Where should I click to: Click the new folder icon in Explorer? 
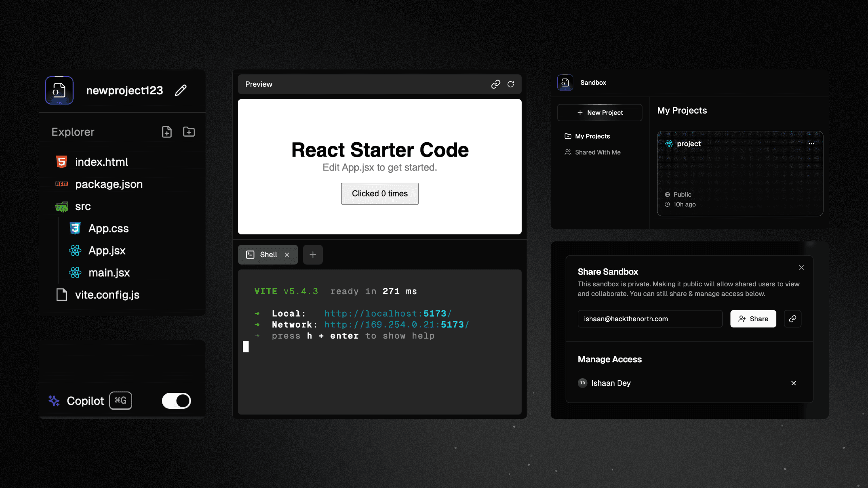click(x=189, y=132)
